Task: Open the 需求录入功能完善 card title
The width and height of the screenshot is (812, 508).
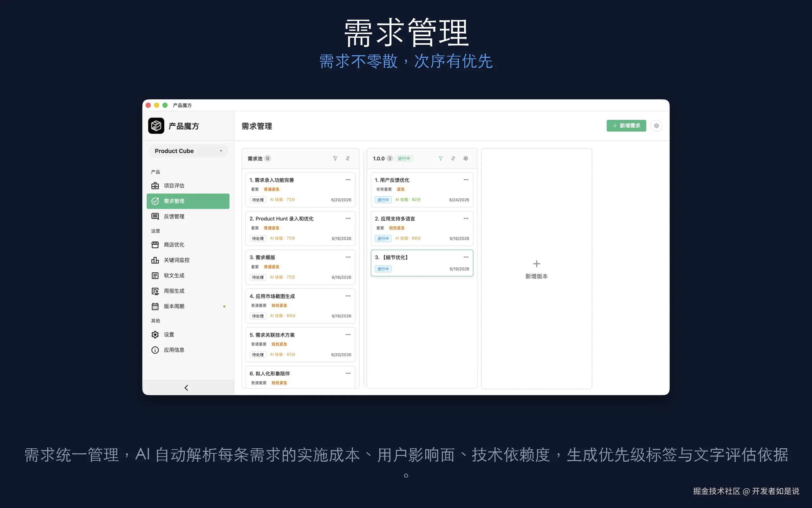Action: [x=272, y=180]
